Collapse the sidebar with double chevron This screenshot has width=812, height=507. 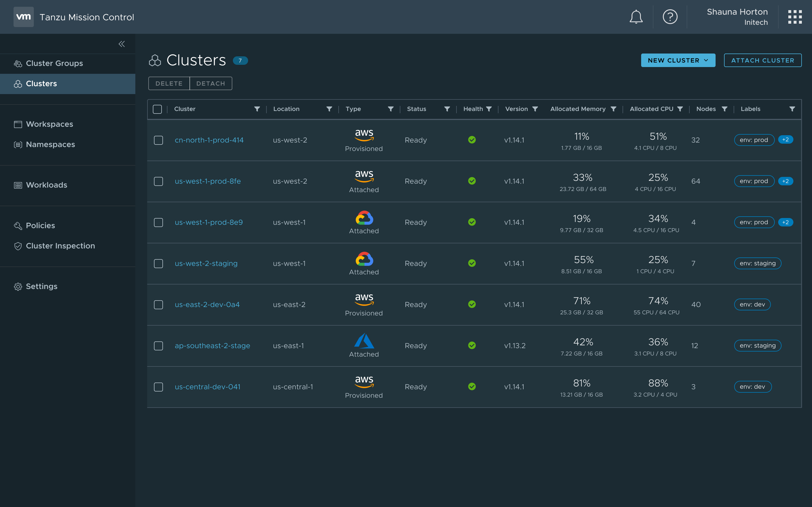point(122,44)
